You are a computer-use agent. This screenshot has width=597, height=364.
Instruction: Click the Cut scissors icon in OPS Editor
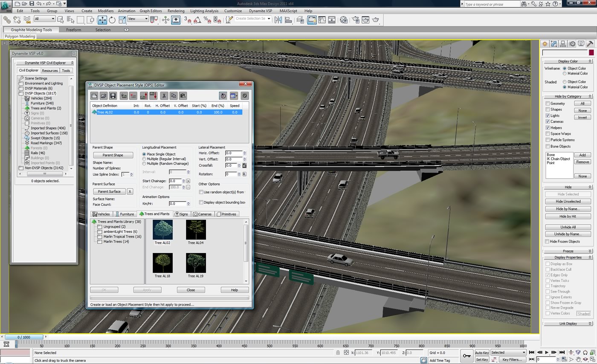(x=163, y=96)
